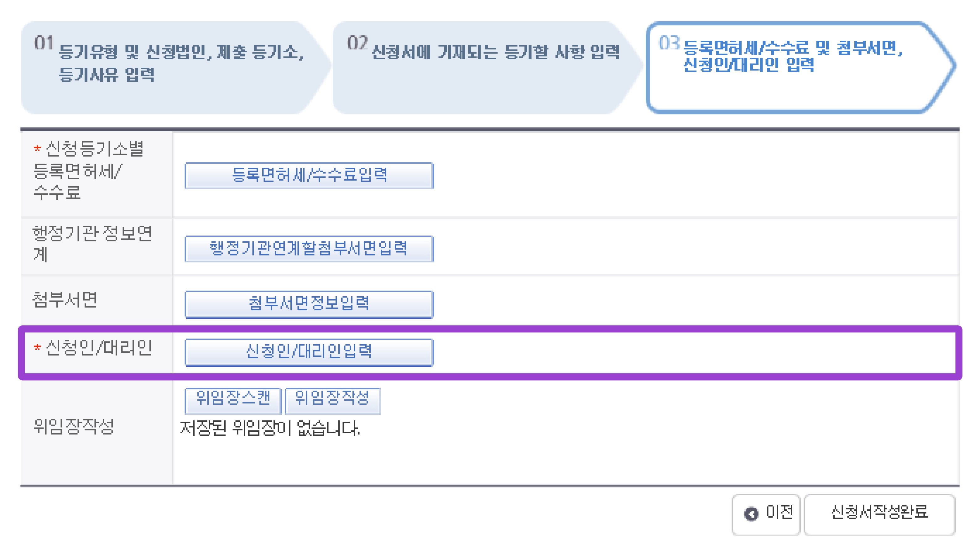Click the message 저장된 위임장이 없습니다
Viewport: 980px width, 553px height.
click(x=269, y=429)
